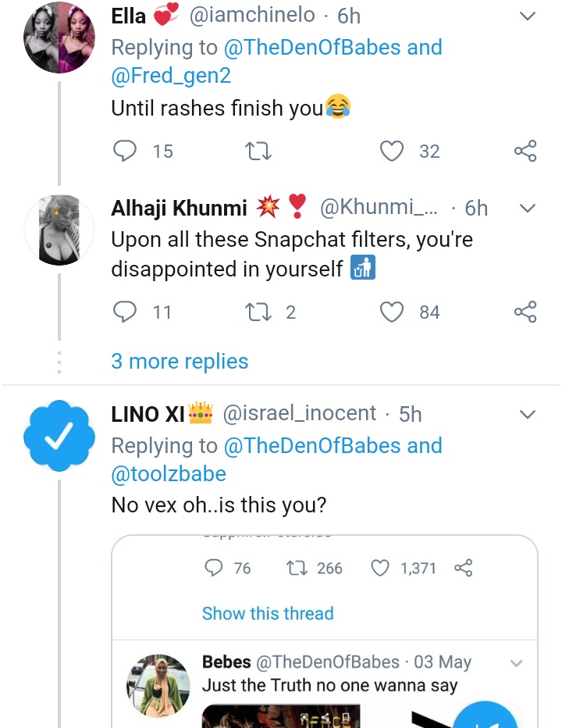Open the "Show this thread" link
Screen dimensions: 562x728
click(x=268, y=614)
